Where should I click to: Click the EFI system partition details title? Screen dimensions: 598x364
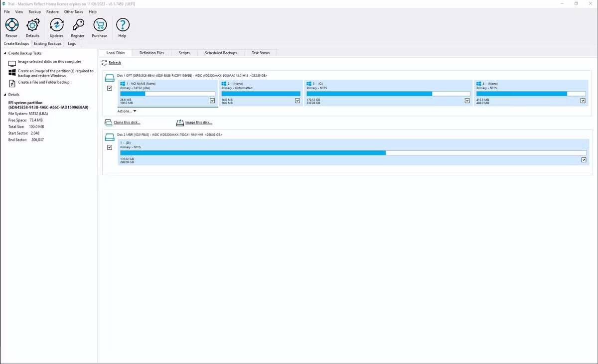point(48,105)
